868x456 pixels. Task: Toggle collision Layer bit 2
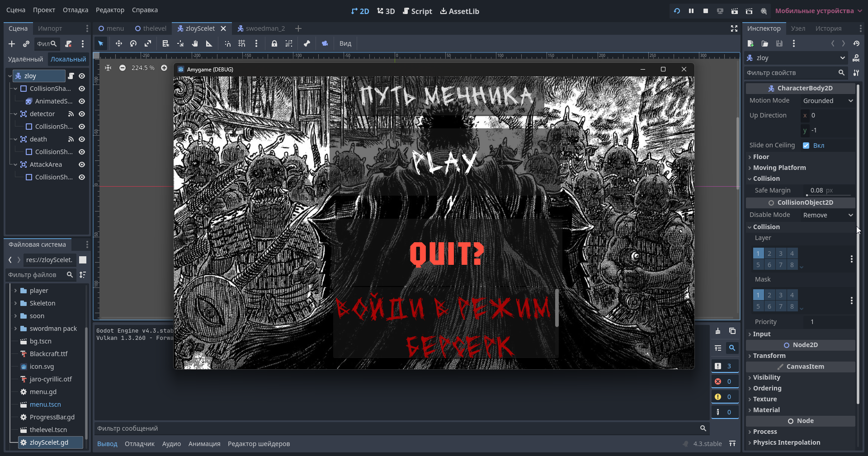769,254
